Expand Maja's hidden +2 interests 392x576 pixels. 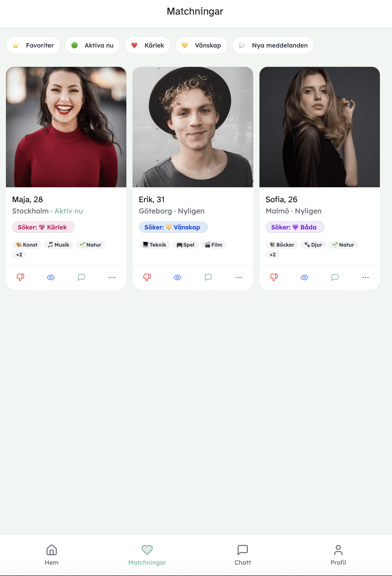coord(19,255)
